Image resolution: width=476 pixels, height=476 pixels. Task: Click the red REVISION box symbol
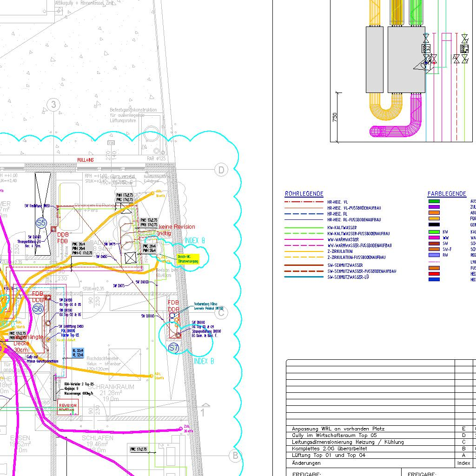point(68,408)
